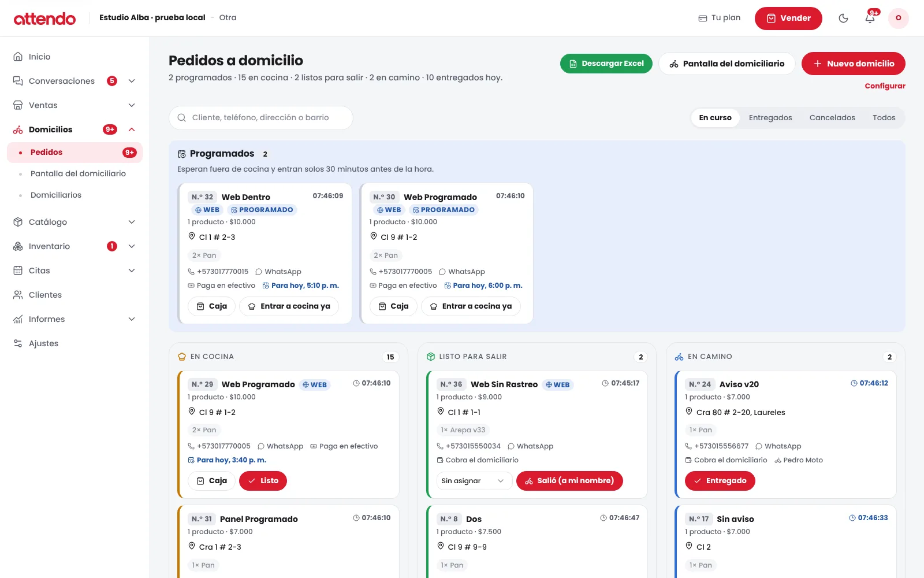Click the Domicilios scooter icon
The image size is (924, 578).
pyautogui.click(x=18, y=129)
